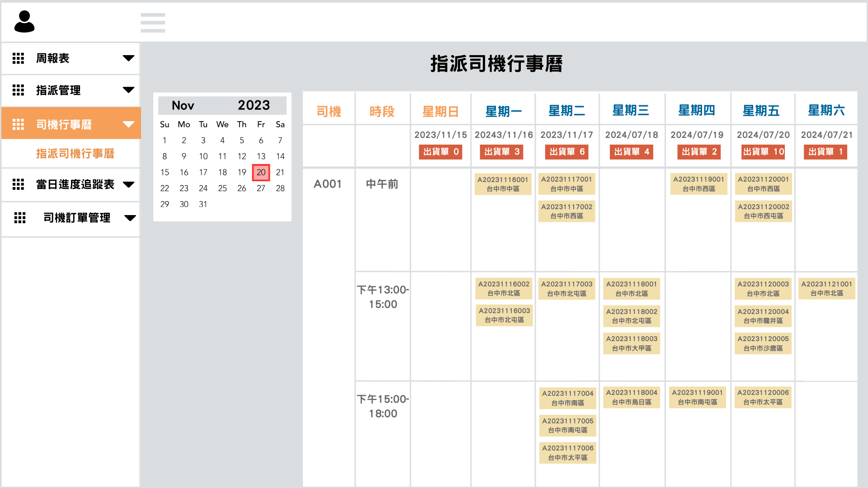Screen dimensions: 868x488
Task: Open order card A20231120001 台中市西區
Action: tap(764, 184)
